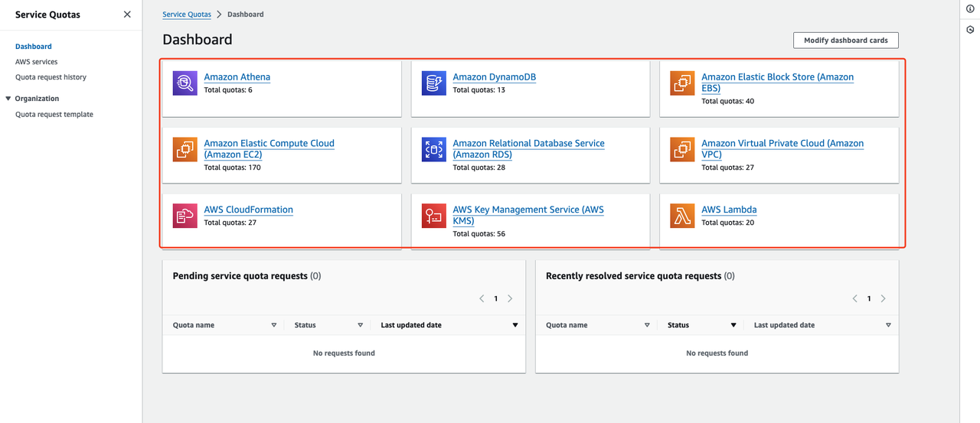
Task: Sort Recently resolved by Quota name arrow
Action: click(x=647, y=325)
